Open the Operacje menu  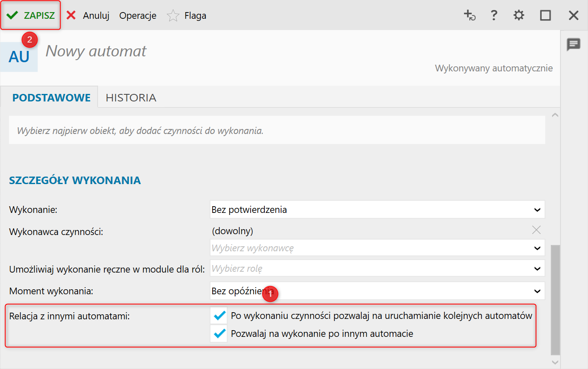[138, 15]
